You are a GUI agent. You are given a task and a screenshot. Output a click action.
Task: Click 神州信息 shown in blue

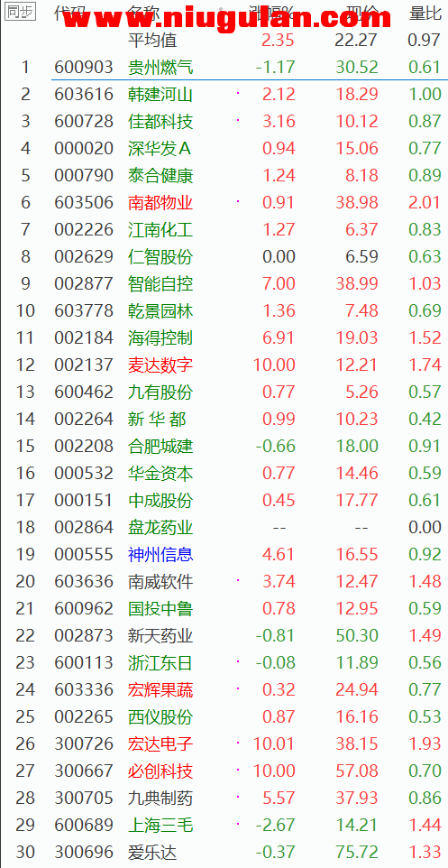pos(160,555)
